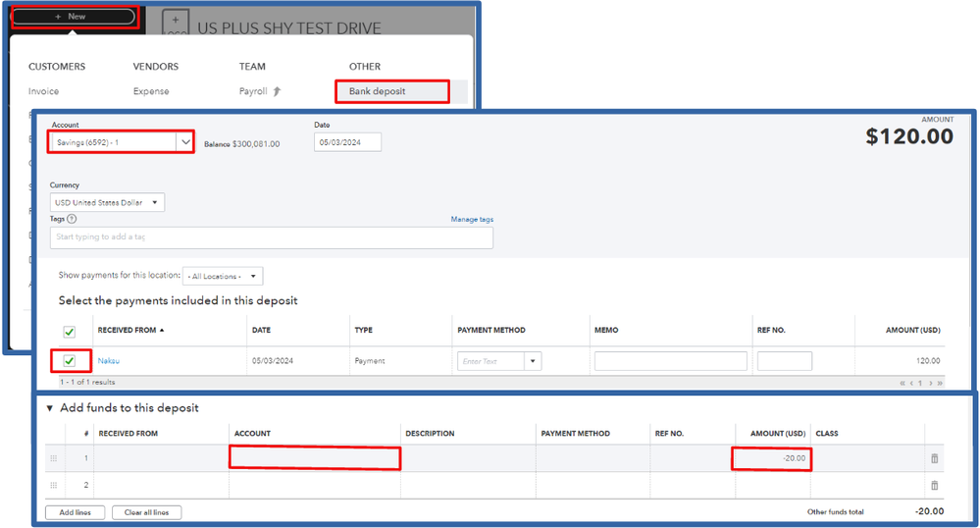The image size is (980, 528).
Task: Click Received From cell in line 1
Action: tap(161, 458)
